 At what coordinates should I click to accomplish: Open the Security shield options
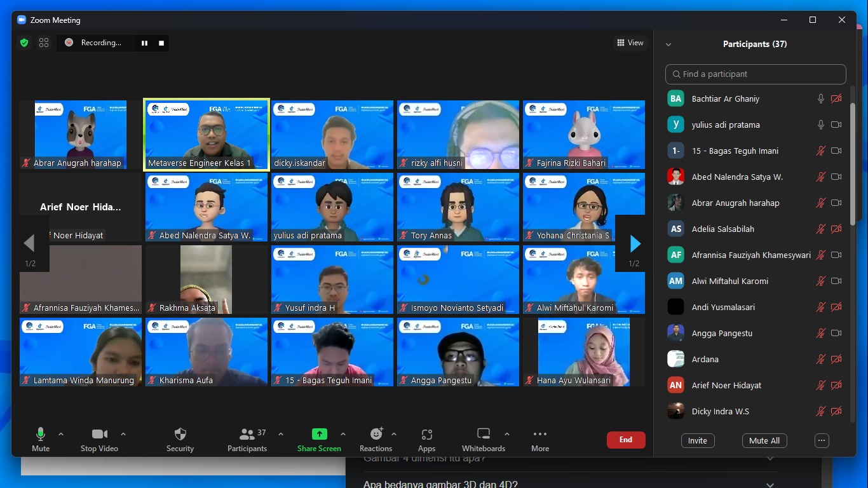point(180,439)
